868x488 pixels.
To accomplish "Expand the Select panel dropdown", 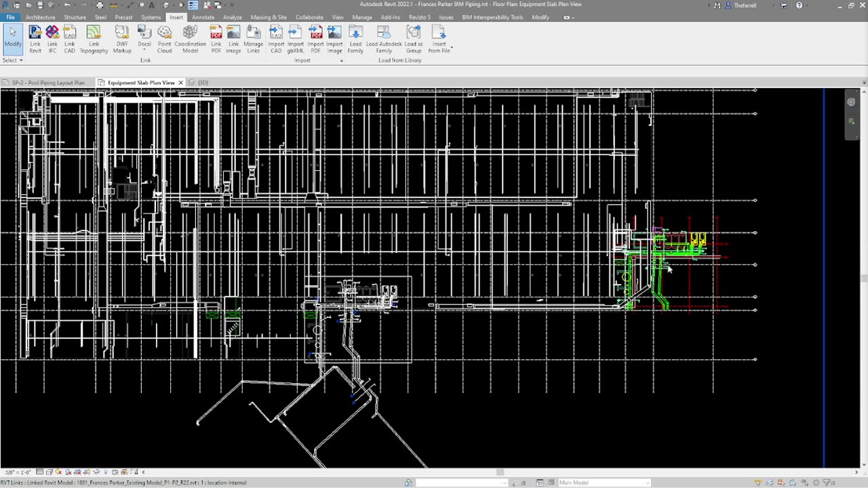I will coord(12,60).
